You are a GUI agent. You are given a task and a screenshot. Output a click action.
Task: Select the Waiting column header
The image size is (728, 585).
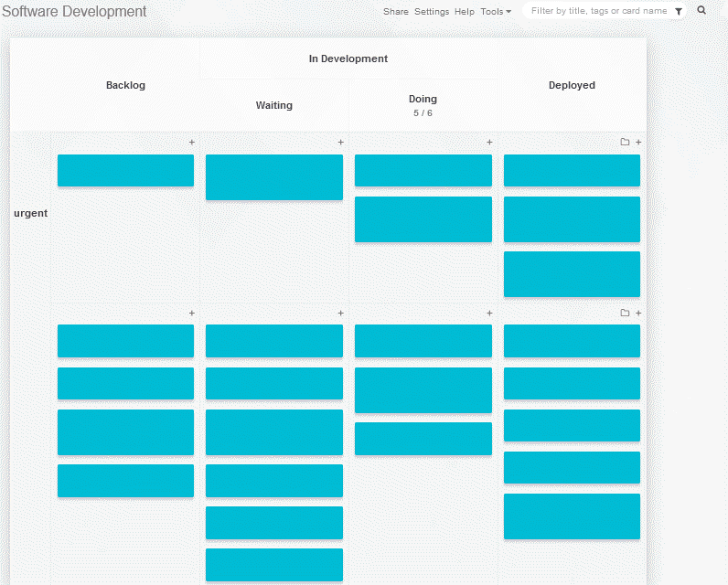point(274,105)
